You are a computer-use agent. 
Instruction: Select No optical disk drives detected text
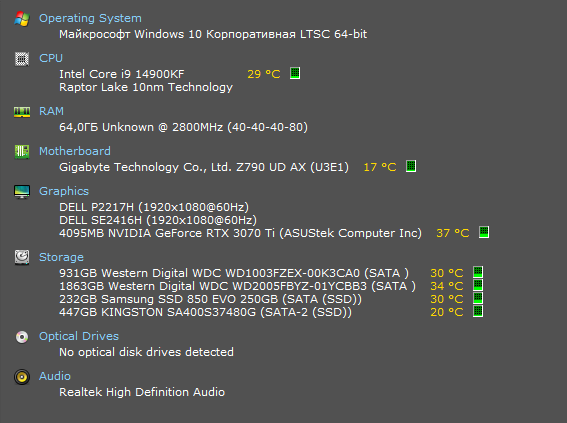(146, 352)
